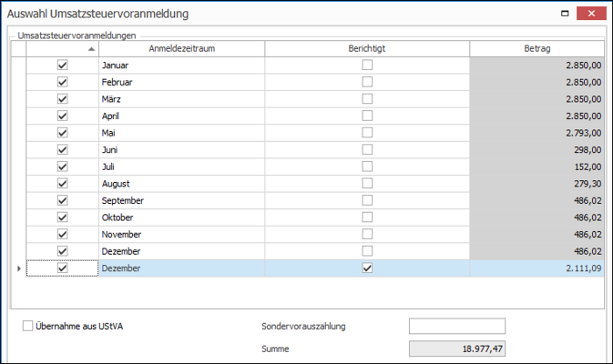Enable Übernahme aus UStVA checkbox

(x=28, y=325)
